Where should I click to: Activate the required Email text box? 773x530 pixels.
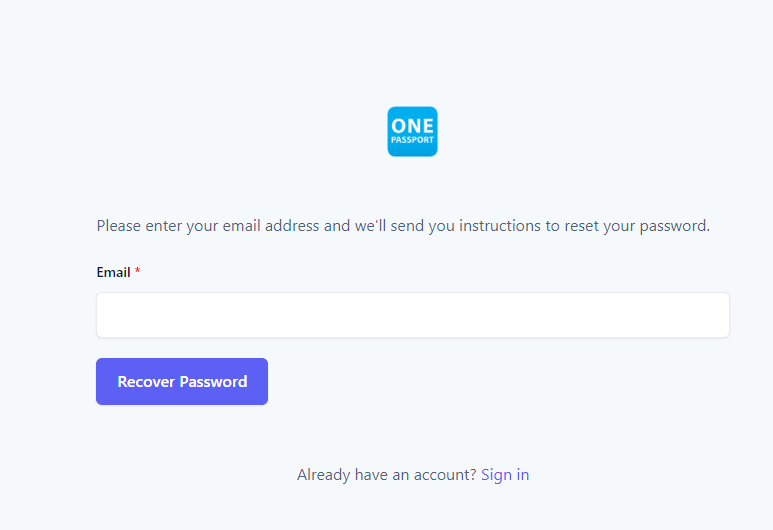413,315
